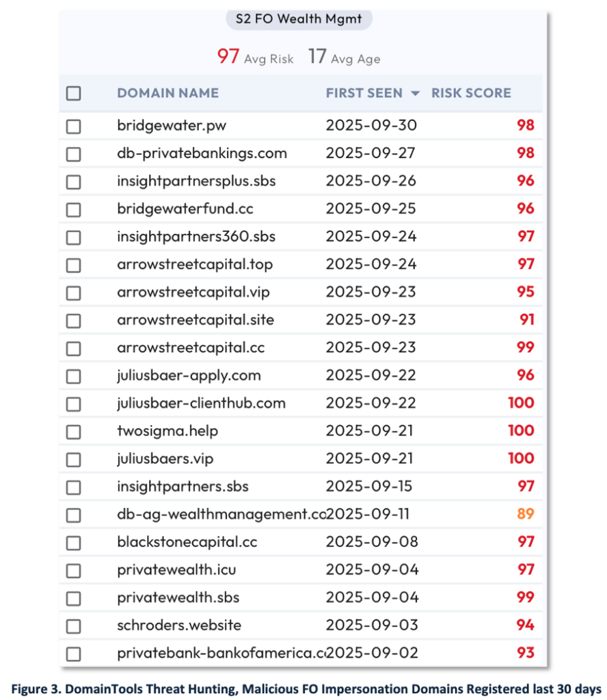607x700 pixels.
Task: Click the orange 89 risk score
Action: (x=525, y=514)
